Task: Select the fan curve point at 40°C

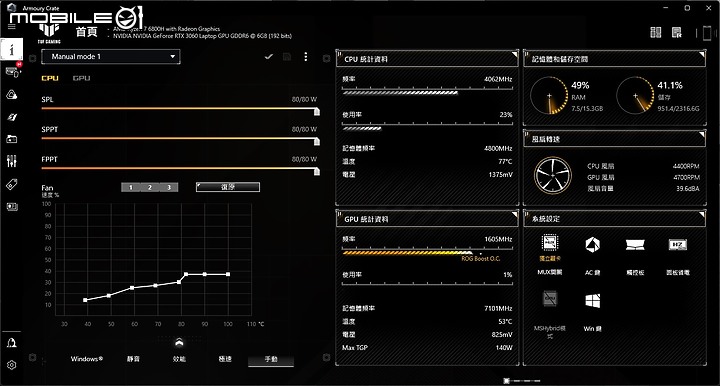Action: (85, 300)
